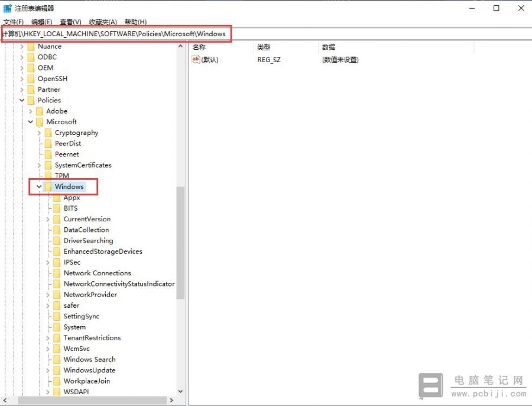Select the Network Connections key

[97, 273]
